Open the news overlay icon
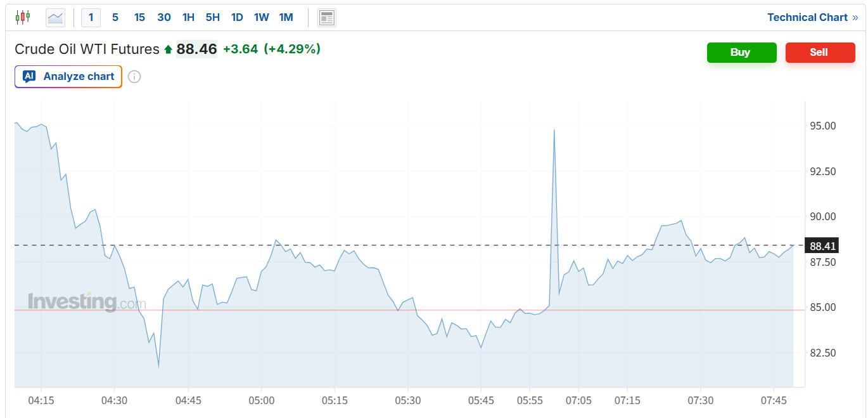 click(327, 18)
